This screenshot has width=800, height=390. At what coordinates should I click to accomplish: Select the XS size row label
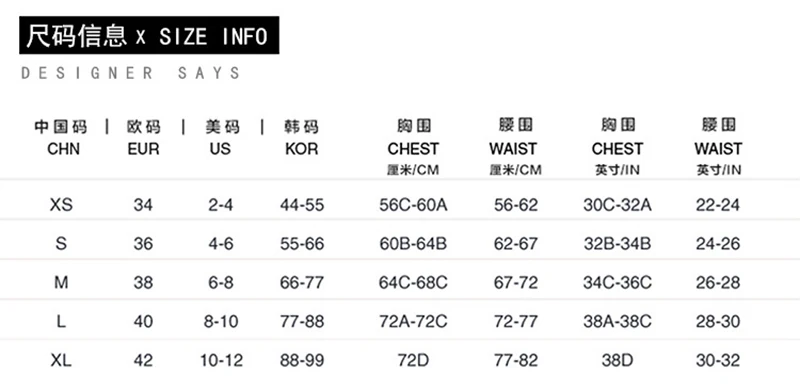(x=61, y=205)
